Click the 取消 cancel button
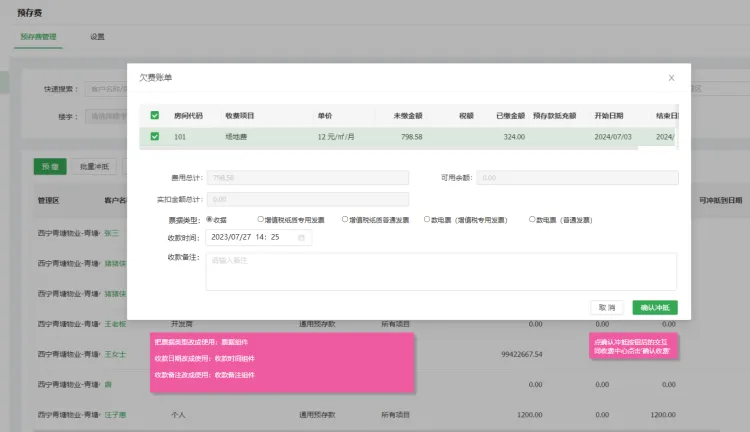Image resolution: width=750 pixels, height=432 pixels. click(607, 308)
